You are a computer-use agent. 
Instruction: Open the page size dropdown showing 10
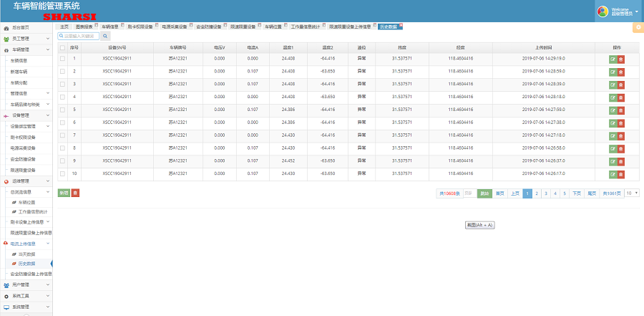[x=632, y=193]
